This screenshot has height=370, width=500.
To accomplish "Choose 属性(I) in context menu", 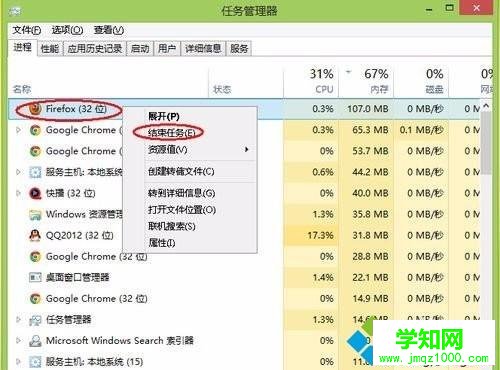I will 162,243.
